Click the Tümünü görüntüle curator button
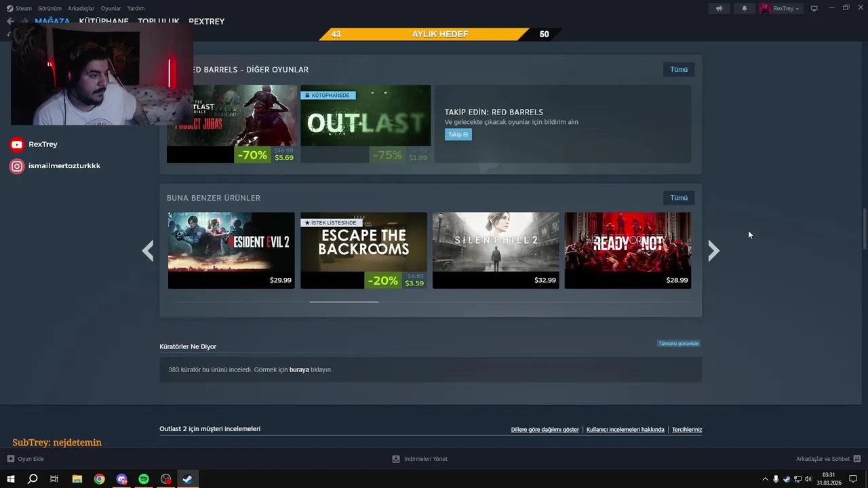This screenshot has height=488, width=868. tap(678, 344)
